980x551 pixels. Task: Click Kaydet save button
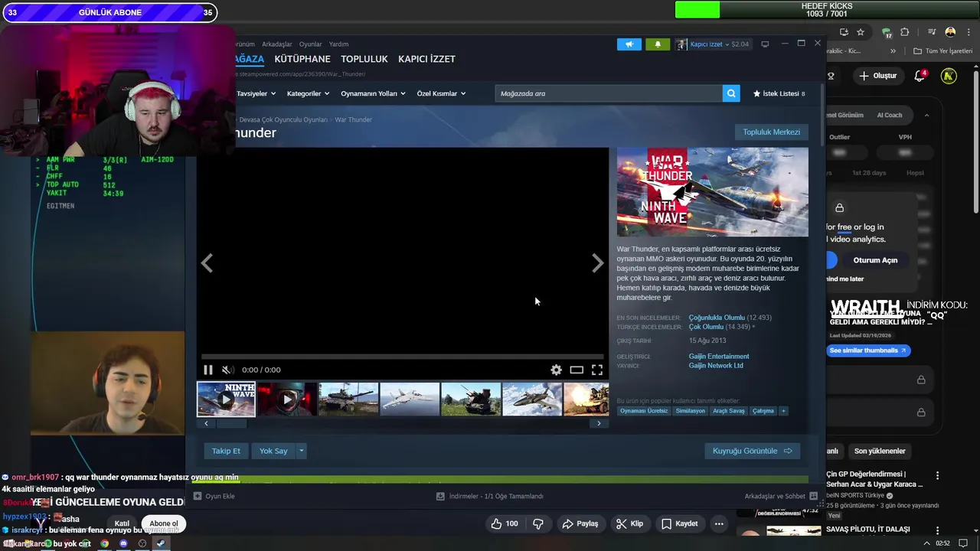pos(680,523)
